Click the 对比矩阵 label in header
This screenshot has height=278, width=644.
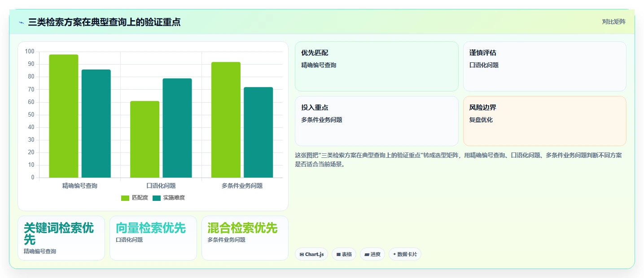(x=613, y=22)
